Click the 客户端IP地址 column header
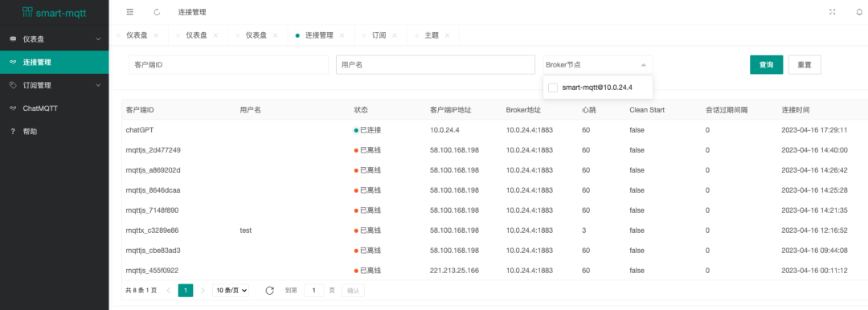Viewport: 868px width, 310px height. click(x=451, y=109)
